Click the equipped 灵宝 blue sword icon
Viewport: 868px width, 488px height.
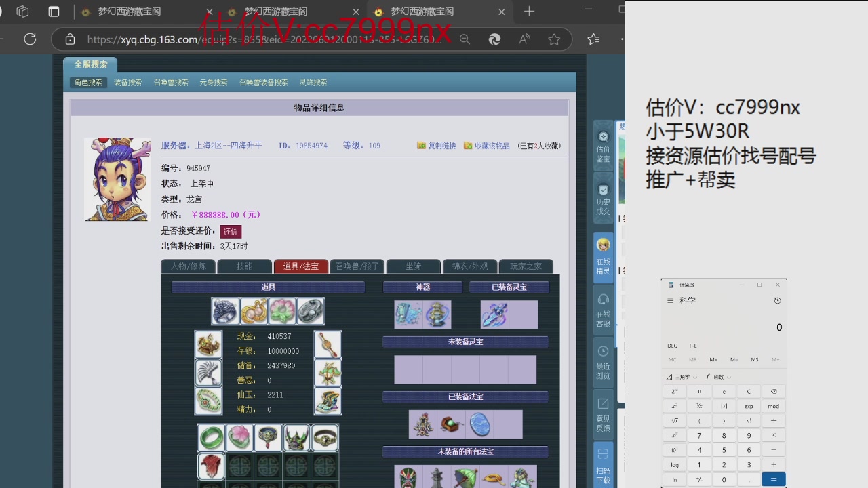[494, 314]
